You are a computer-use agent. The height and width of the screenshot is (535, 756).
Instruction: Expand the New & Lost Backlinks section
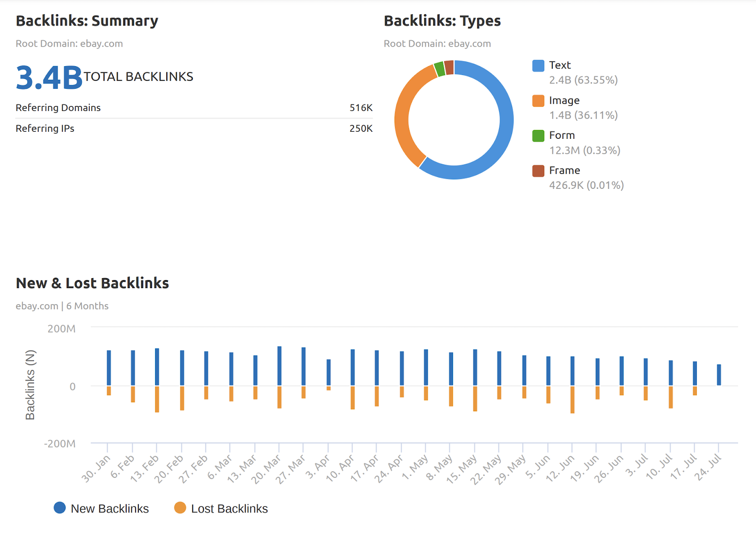tap(93, 283)
